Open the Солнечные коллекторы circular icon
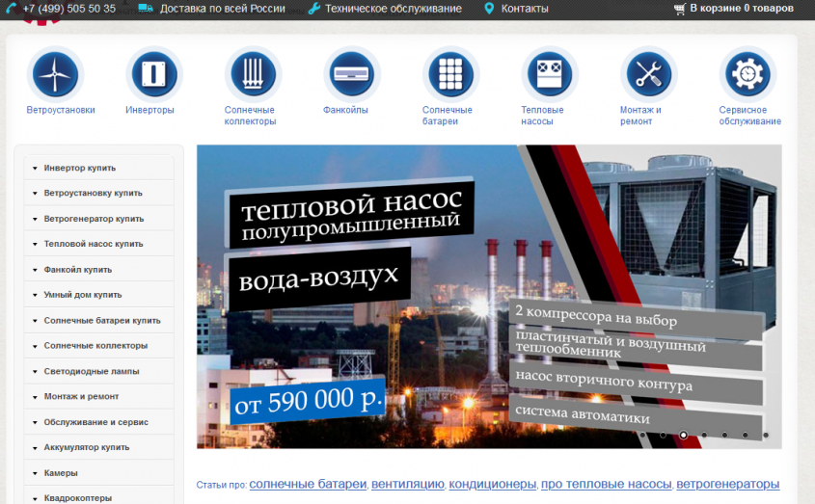 pos(253,75)
